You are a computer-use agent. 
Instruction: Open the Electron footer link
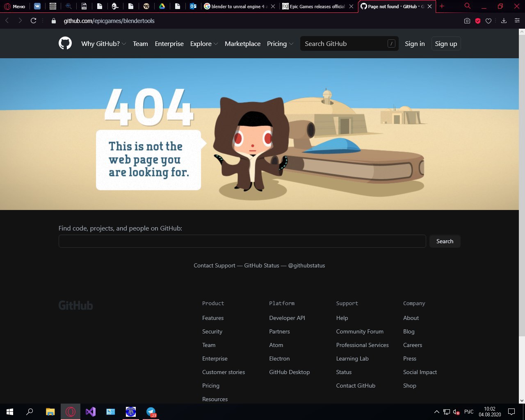279,358
